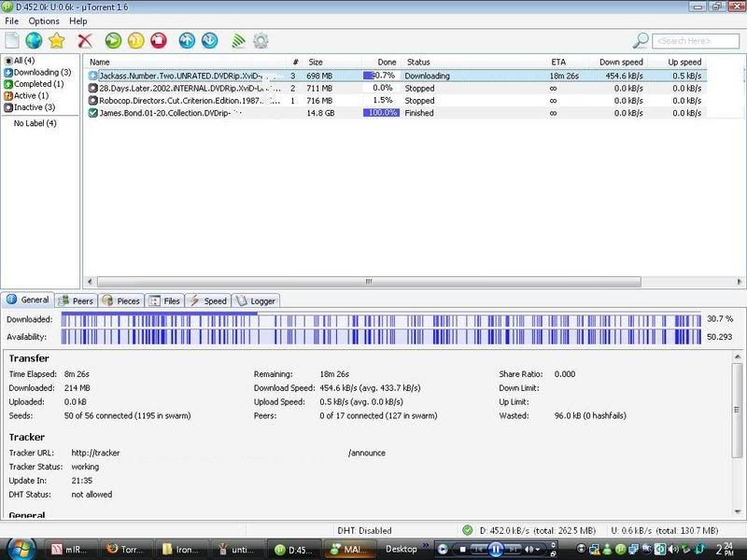Click the green check network status icon
This screenshot has width=747, height=560.
[x=468, y=530]
